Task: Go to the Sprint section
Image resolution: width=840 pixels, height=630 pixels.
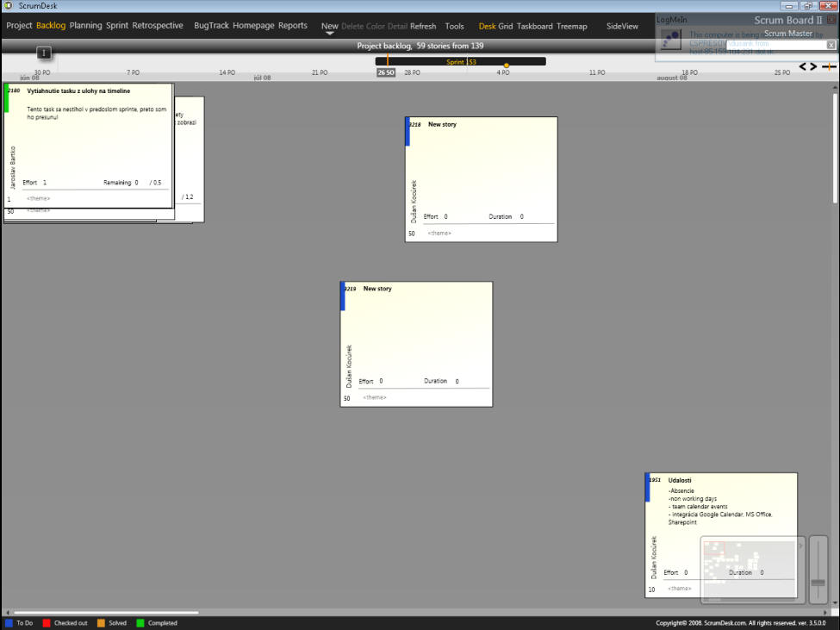Action: click(x=117, y=26)
